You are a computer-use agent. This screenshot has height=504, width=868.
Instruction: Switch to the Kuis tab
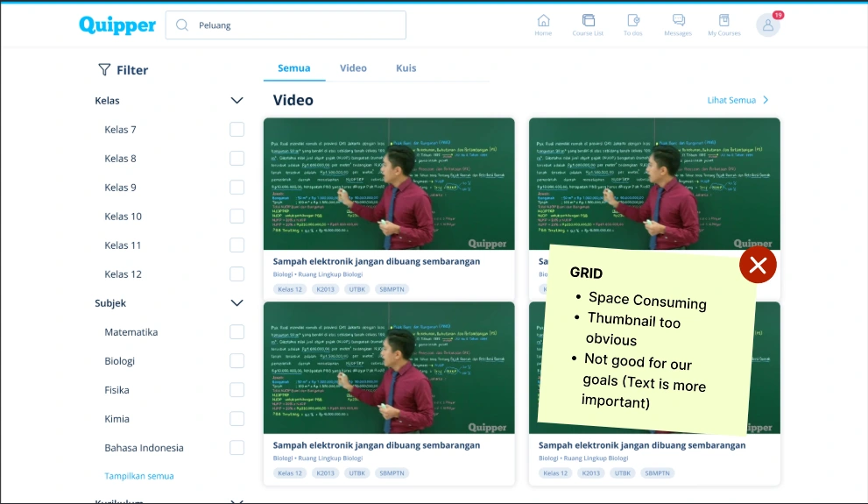(x=406, y=68)
